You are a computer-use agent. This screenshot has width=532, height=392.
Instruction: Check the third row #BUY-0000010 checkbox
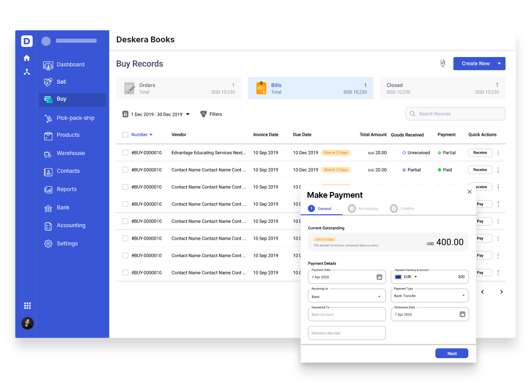tap(125, 187)
